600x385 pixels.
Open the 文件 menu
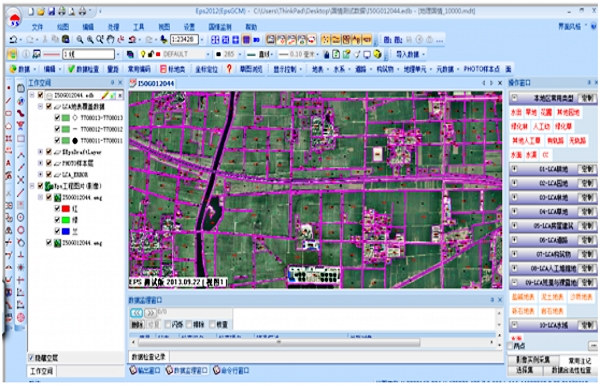point(37,27)
